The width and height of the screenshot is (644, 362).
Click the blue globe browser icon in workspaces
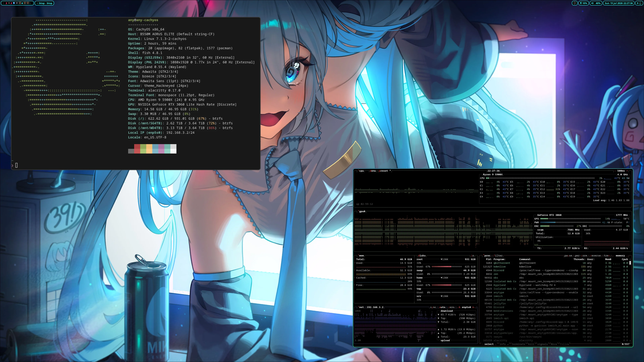click(x=14, y=3)
